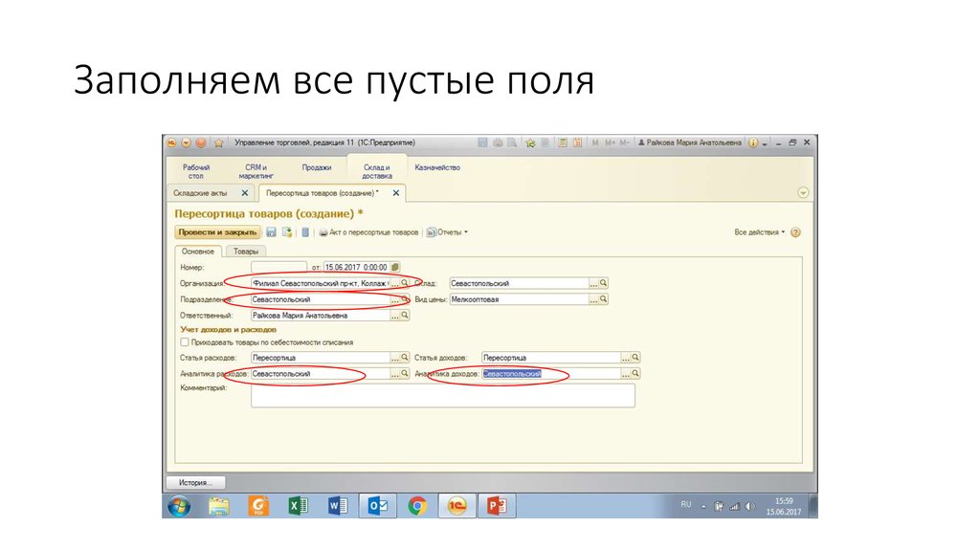Click the Save document floppy icon
This screenshot has height=549, width=980.
pos(271,232)
